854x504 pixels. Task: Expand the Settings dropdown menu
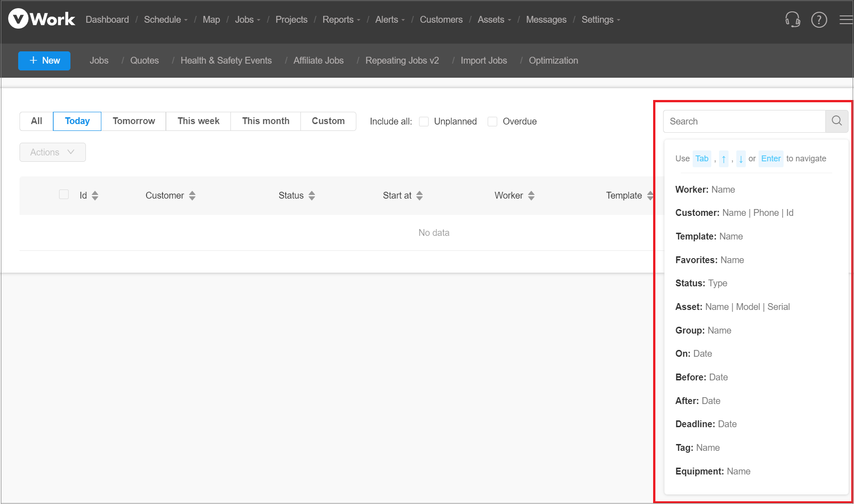click(600, 20)
